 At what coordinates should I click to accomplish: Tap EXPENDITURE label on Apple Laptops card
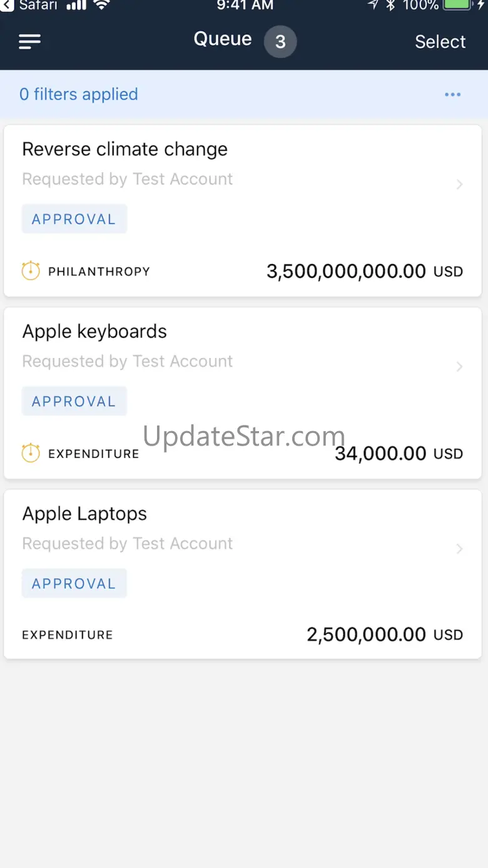click(68, 635)
